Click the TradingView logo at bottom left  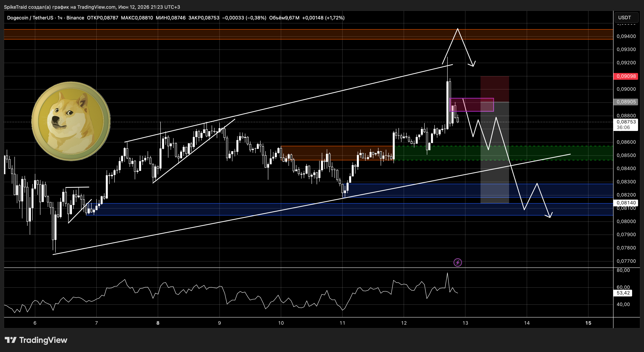36,340
